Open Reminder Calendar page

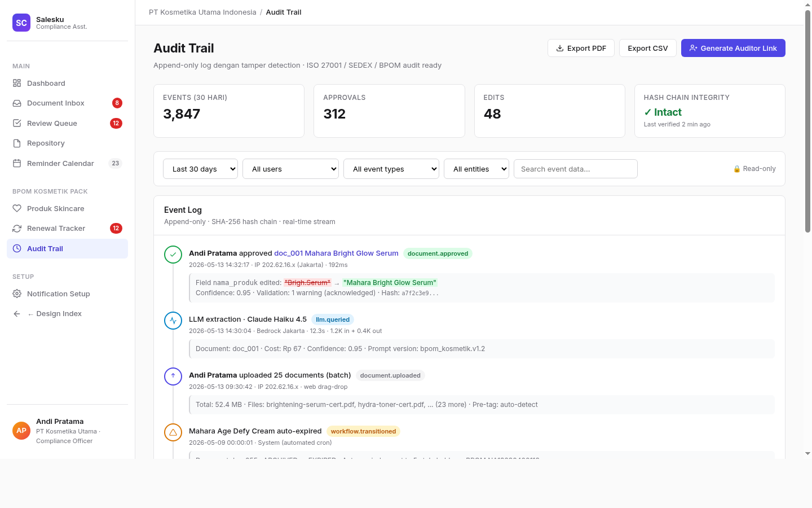67,163
